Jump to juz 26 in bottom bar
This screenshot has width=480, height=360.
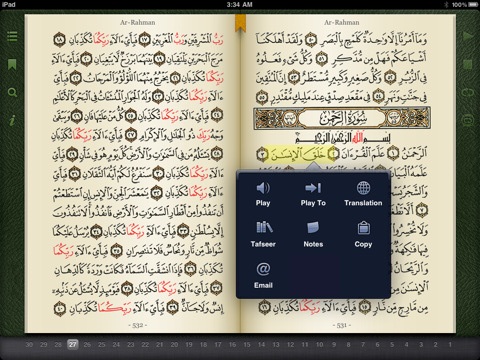coord(87,345)
